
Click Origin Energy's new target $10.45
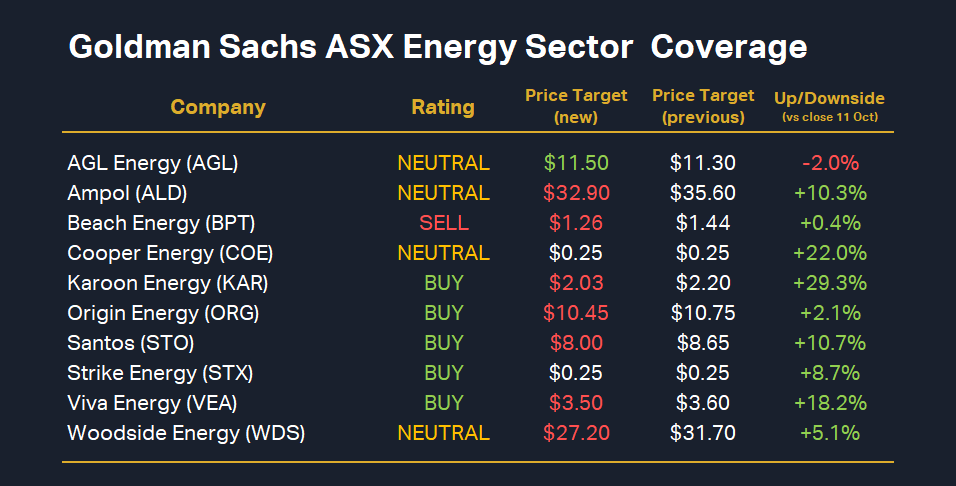[x=576, y=313]
